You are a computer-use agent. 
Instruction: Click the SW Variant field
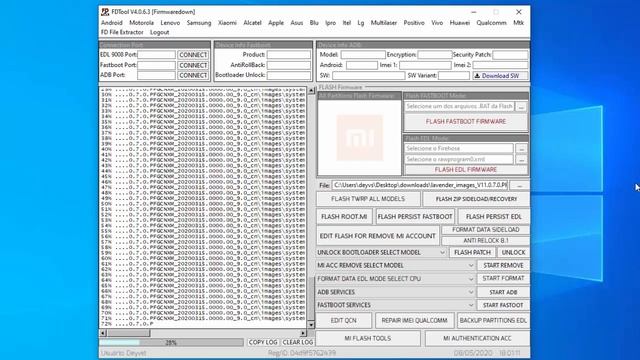point(454,76)
